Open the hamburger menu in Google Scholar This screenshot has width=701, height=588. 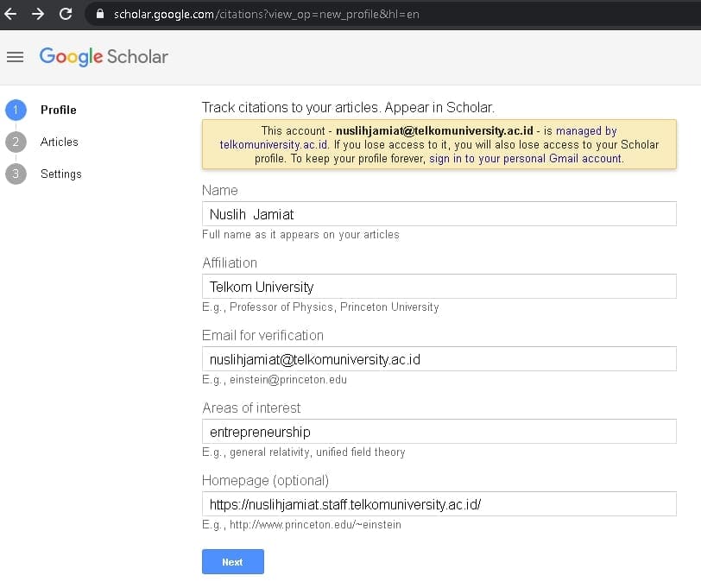(x=16, y=57)
